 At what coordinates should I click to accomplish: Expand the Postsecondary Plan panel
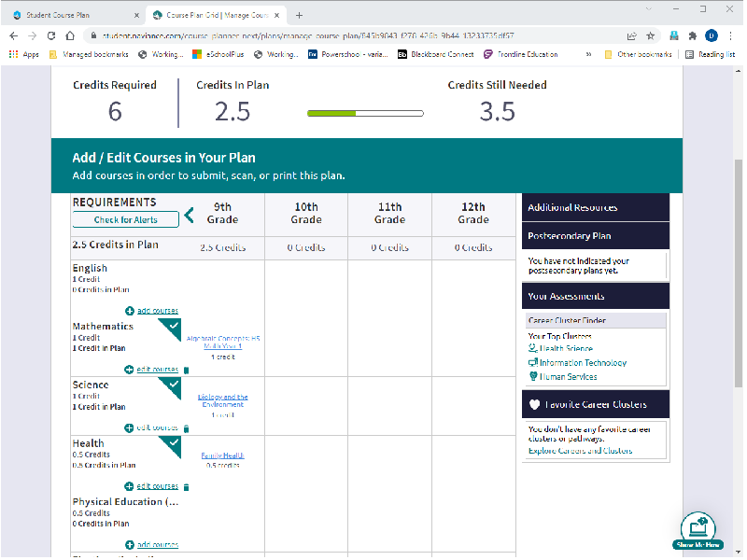coord(596,236)
